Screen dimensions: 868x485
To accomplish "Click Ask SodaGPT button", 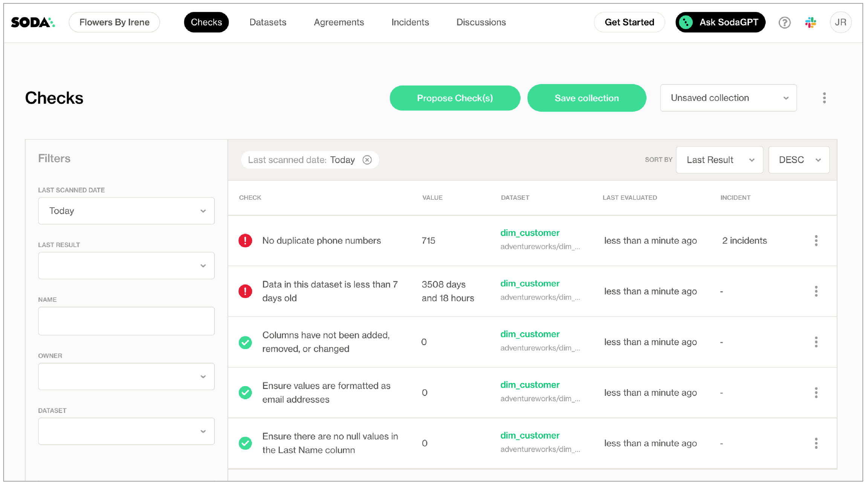I will (x=720, y=23).
